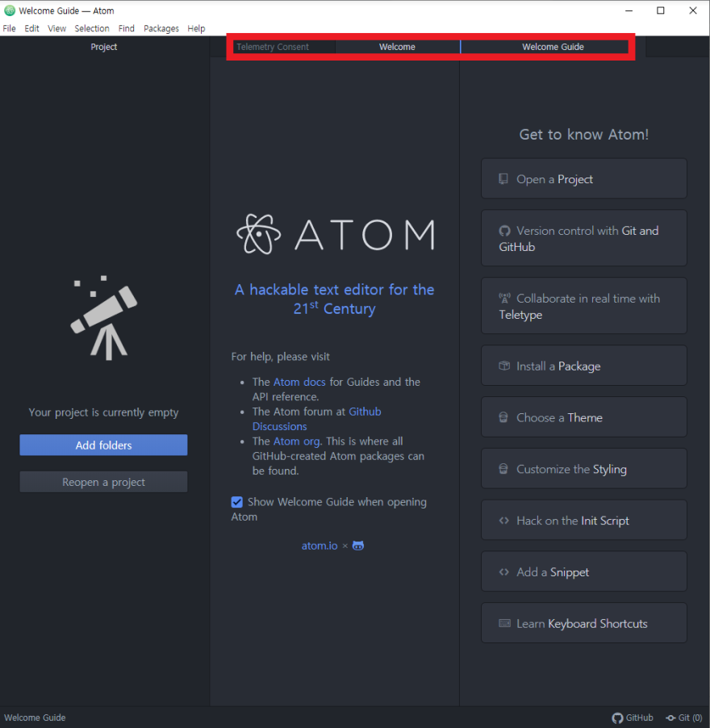
Task: Click 'For help, please visit' text
Action: (x=280, y=357)
